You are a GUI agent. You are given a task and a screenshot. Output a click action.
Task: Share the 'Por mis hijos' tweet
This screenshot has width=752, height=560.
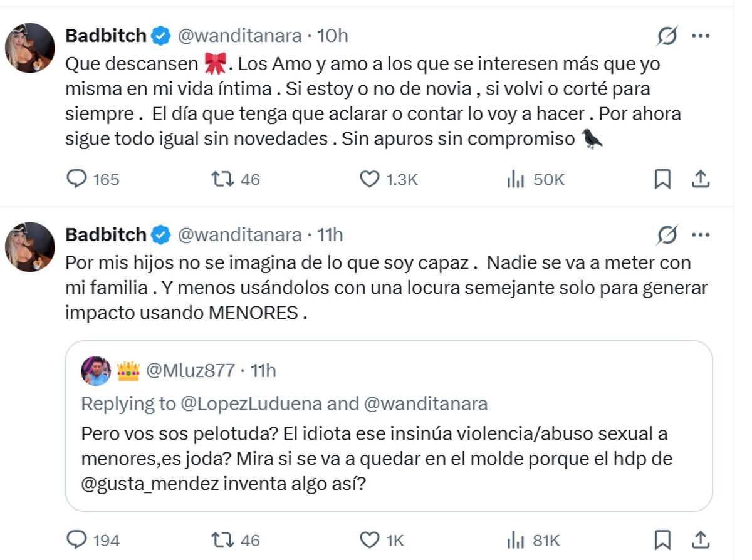pyautogui.click(x=700, y=539)
